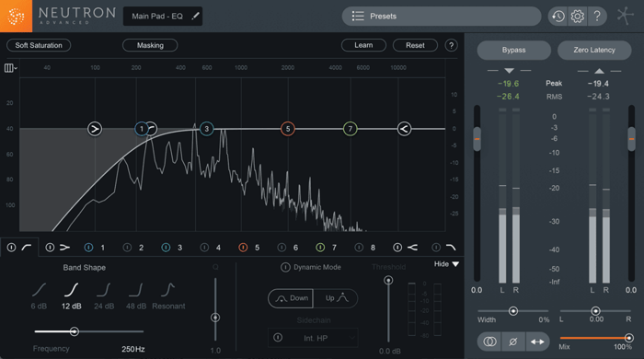The height and width of the screenshot is (359, 644).
Task: Toggle power for the low shelf band
Action: (50, 248)
